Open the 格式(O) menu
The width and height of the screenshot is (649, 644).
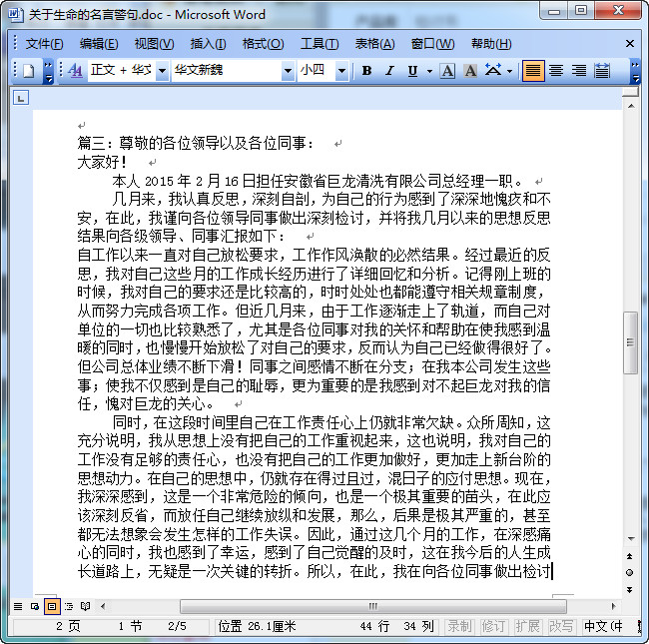[264, 44]
